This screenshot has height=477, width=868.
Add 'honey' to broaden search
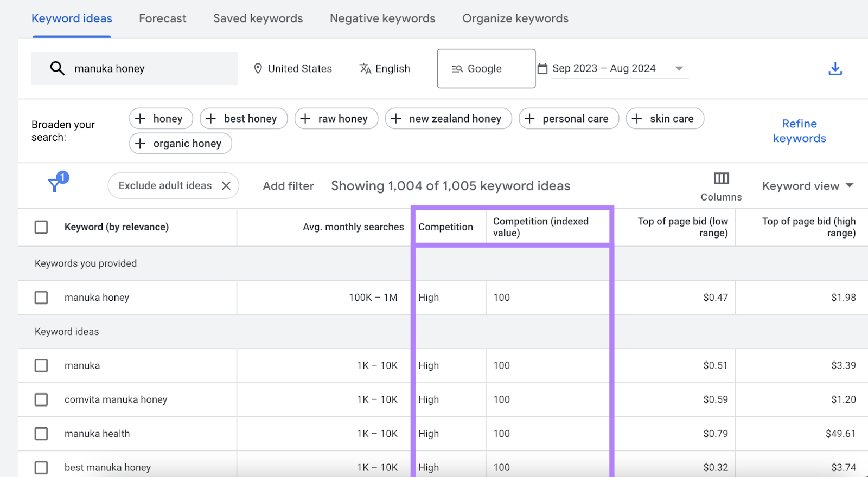point(161,119)
